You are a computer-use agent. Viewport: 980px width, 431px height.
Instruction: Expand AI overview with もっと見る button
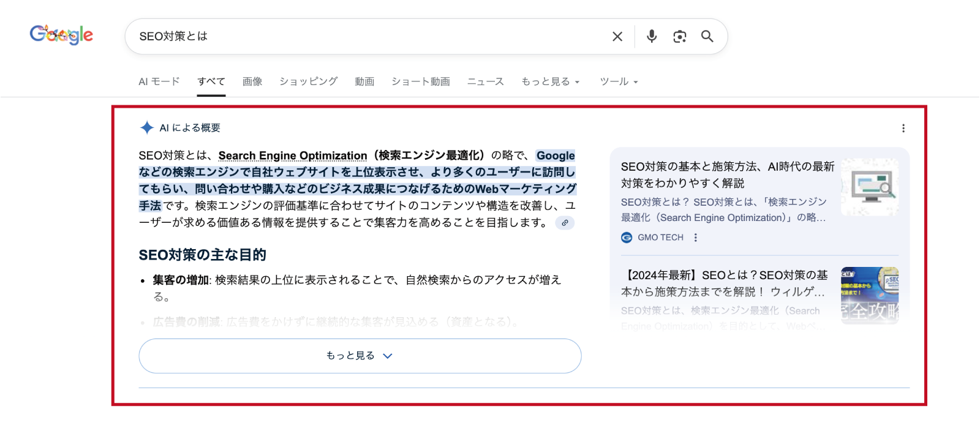point(360,356)
